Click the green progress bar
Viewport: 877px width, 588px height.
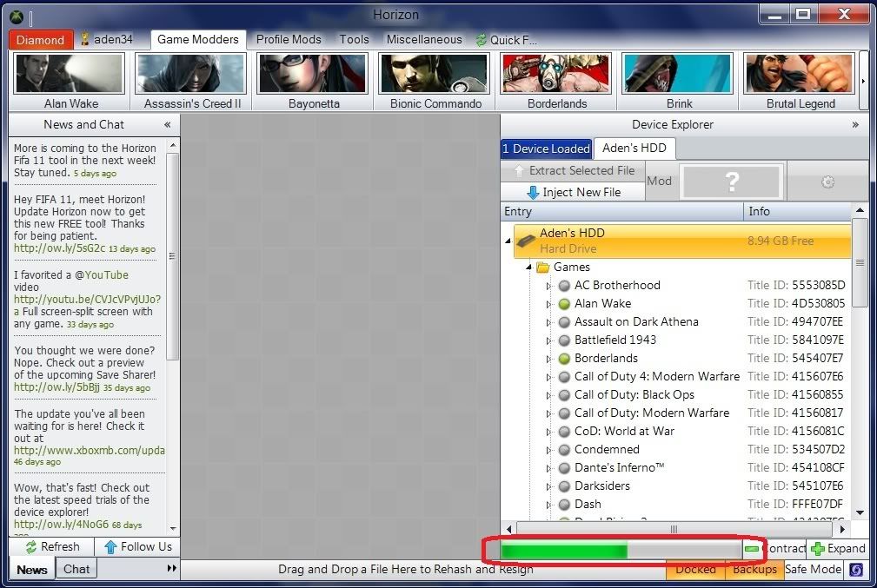coord(621,550)
